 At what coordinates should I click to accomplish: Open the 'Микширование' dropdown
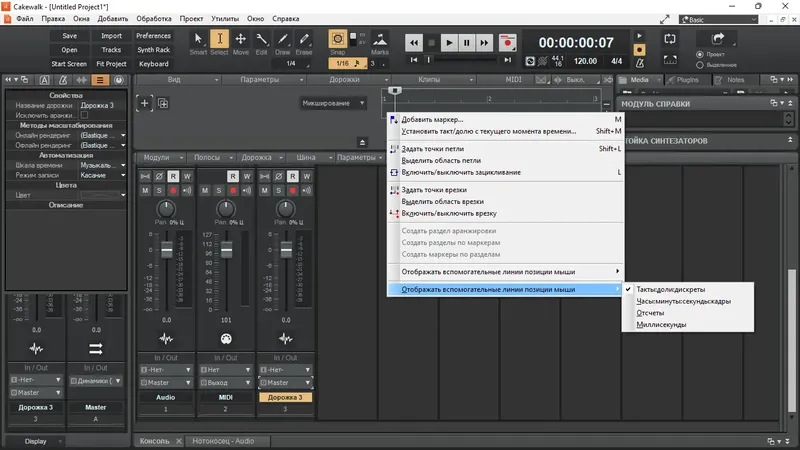point(333,103)
